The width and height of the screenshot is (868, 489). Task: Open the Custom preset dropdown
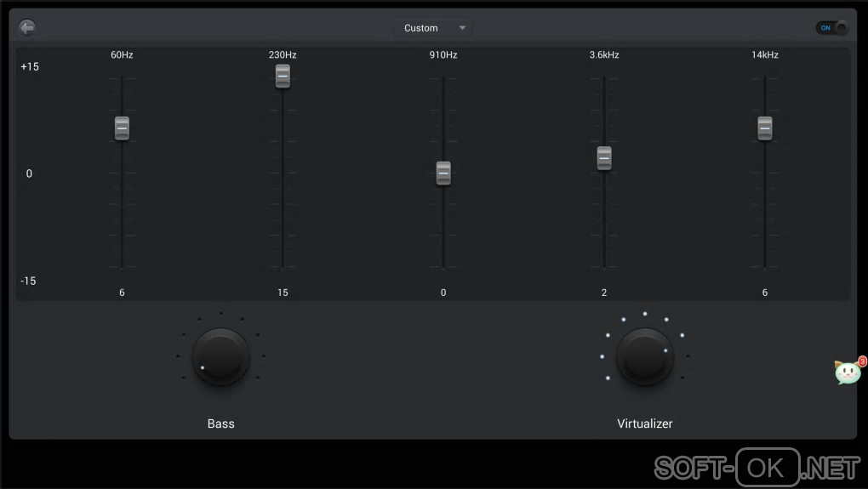[433, 28]
